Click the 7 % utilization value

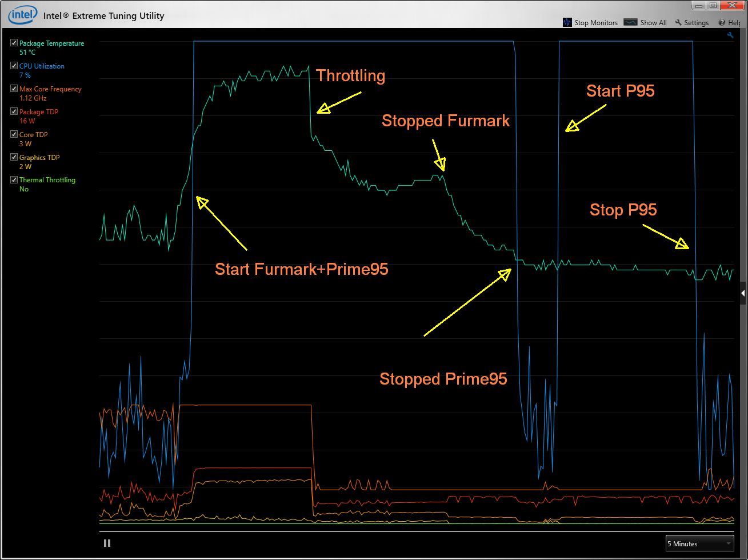pos(25,75)
